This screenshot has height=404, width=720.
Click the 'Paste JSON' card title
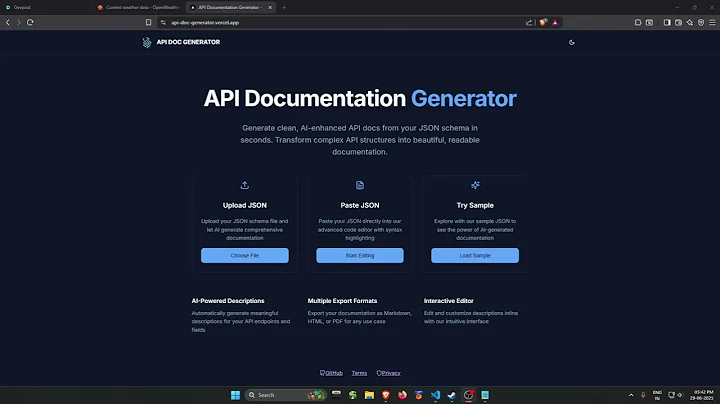tap(360, 205)
